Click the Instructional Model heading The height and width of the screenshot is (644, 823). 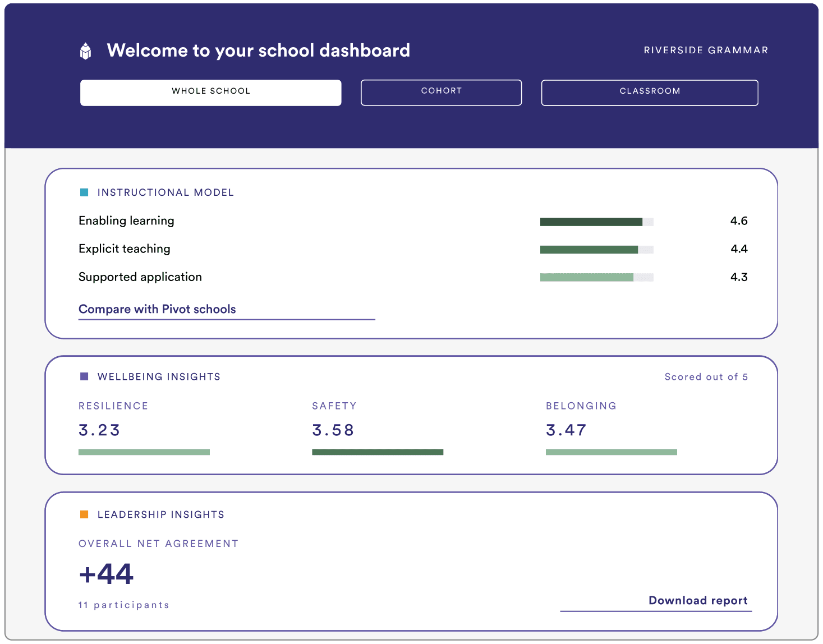tap(165, 192)
